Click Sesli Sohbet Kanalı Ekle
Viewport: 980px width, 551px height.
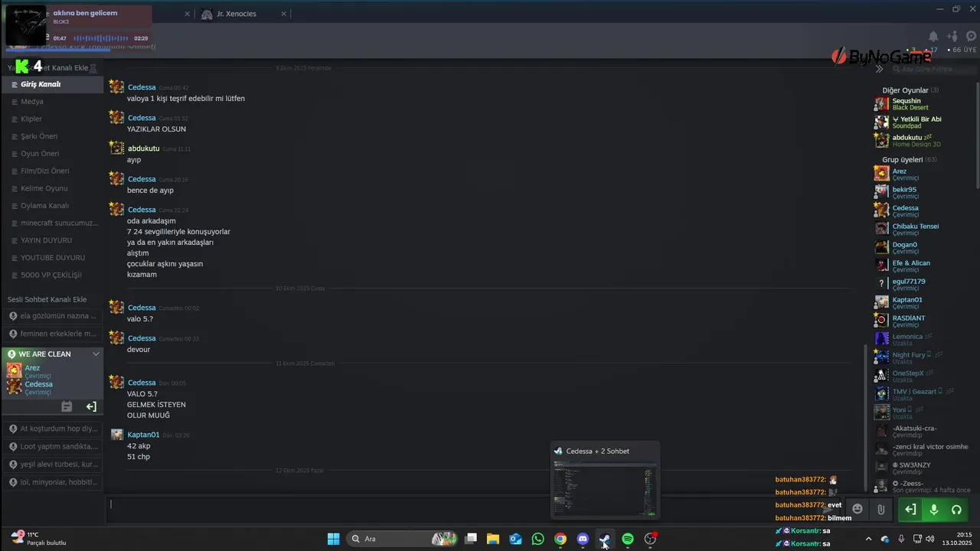pyautogui.click(x=47, y=299)
